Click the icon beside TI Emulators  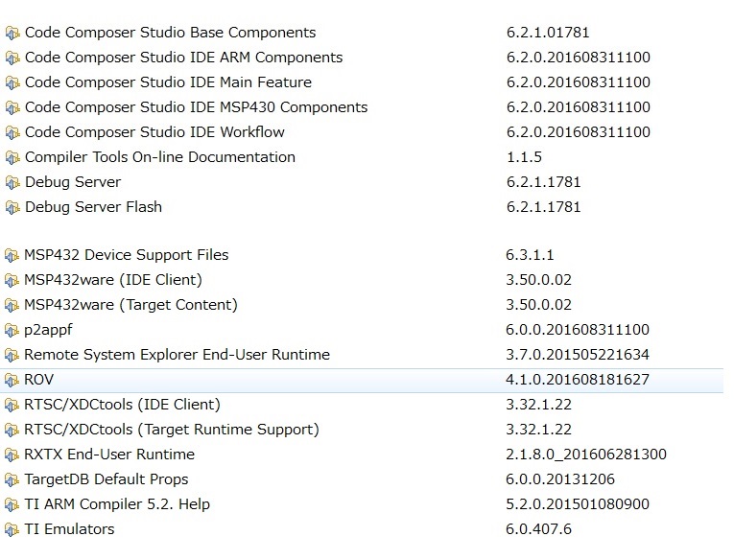[12, 529]
